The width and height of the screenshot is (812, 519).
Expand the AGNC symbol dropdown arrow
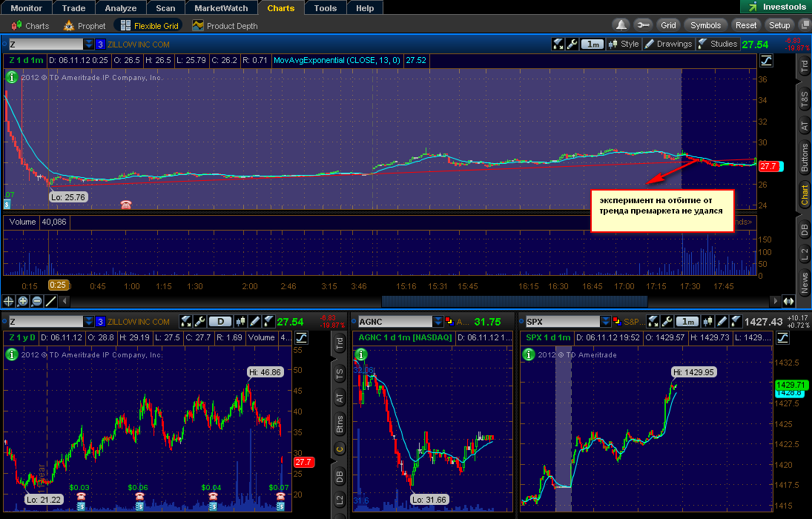click(438, 322)
